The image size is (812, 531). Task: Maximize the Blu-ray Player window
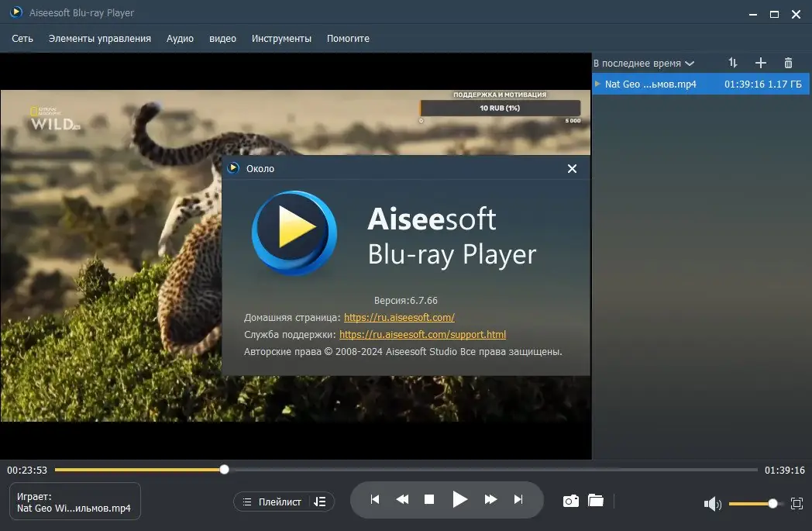[774, 15]
